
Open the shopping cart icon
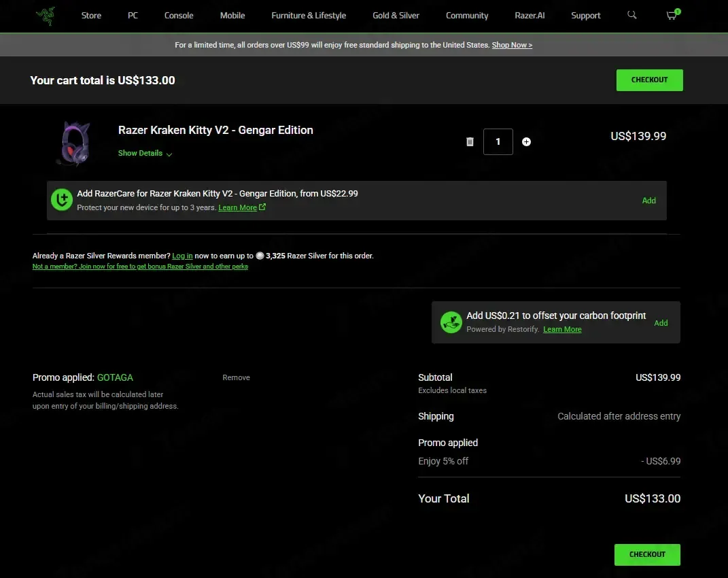[x=672, y=15]
